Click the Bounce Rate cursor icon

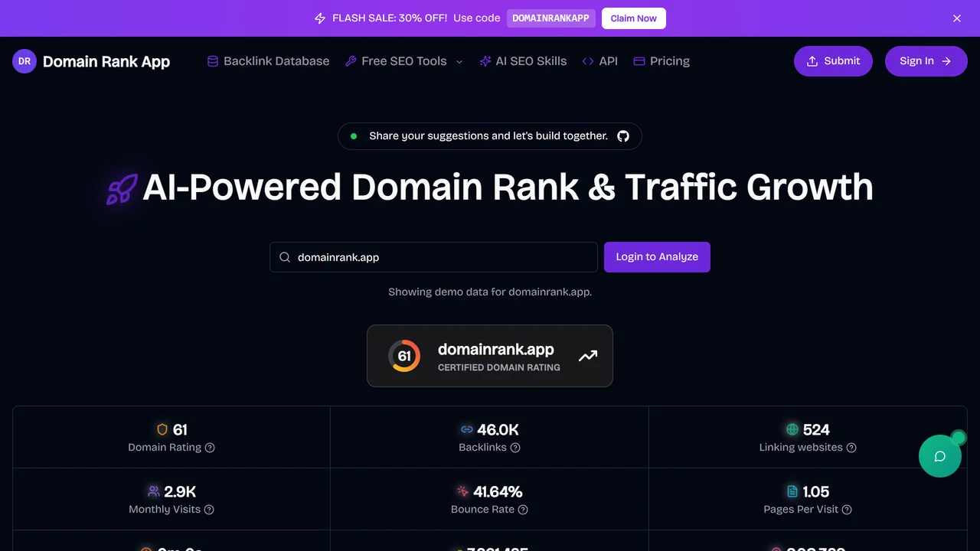tap(463, 491)
